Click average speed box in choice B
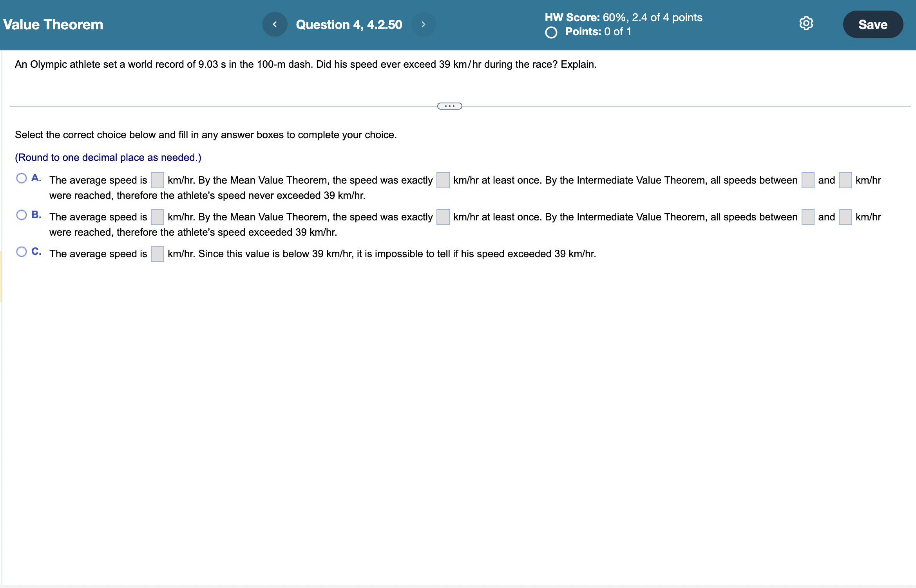 click(157, 217)
